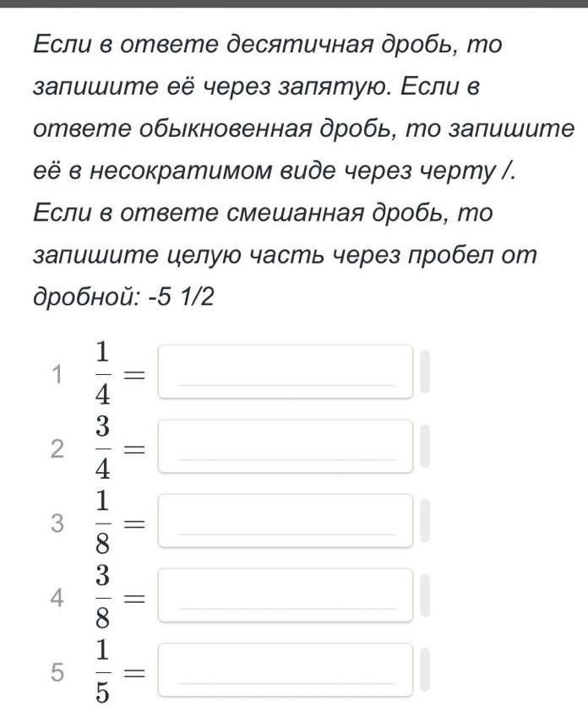
Task: Click row number 3 label
Action: point(57,524)
